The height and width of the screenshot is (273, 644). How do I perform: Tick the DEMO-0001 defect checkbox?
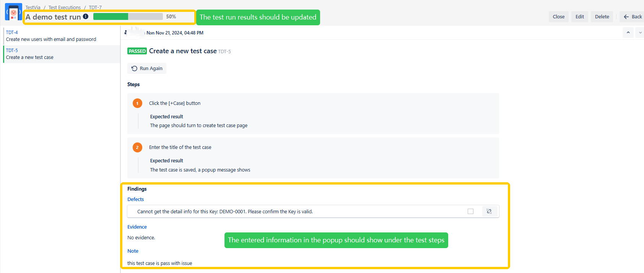[x=470, y=211]
